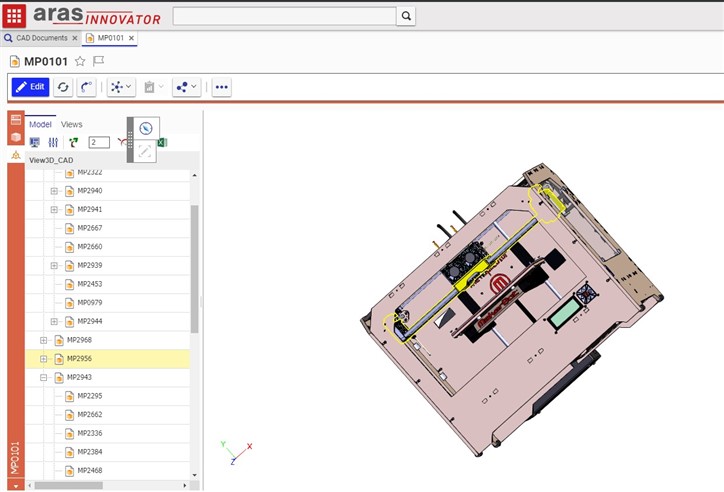Switch to the Model tab

point(40,124)
